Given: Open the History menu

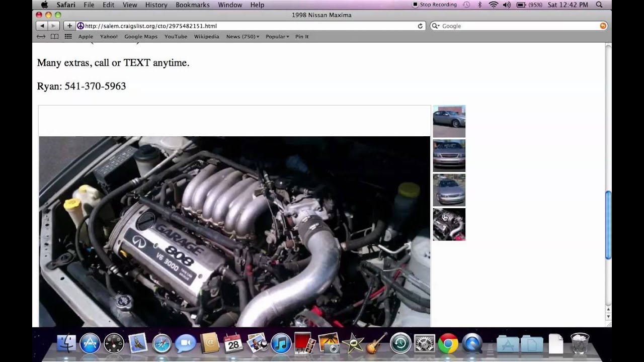Looking at the screenshot, I should (156, 5).
